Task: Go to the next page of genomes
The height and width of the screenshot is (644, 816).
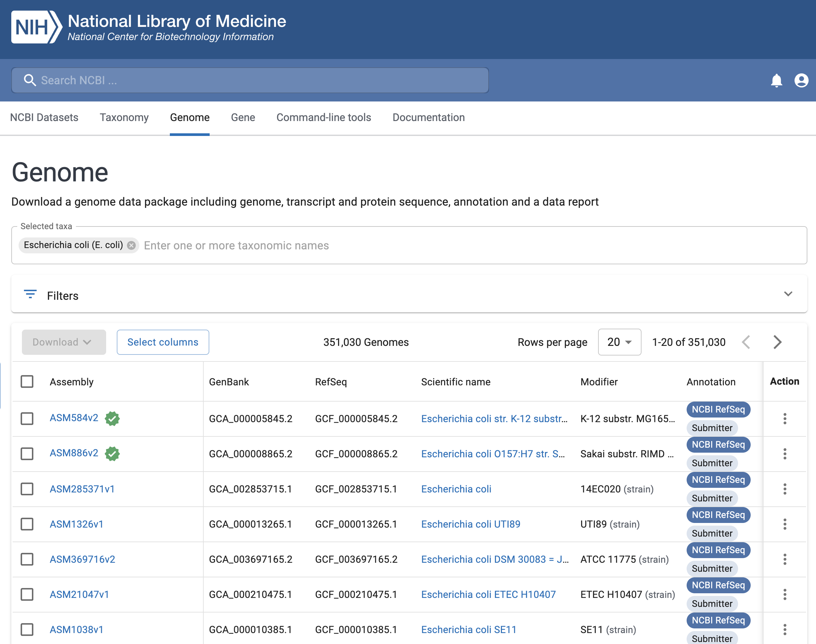Action: [x=777, y=342]
